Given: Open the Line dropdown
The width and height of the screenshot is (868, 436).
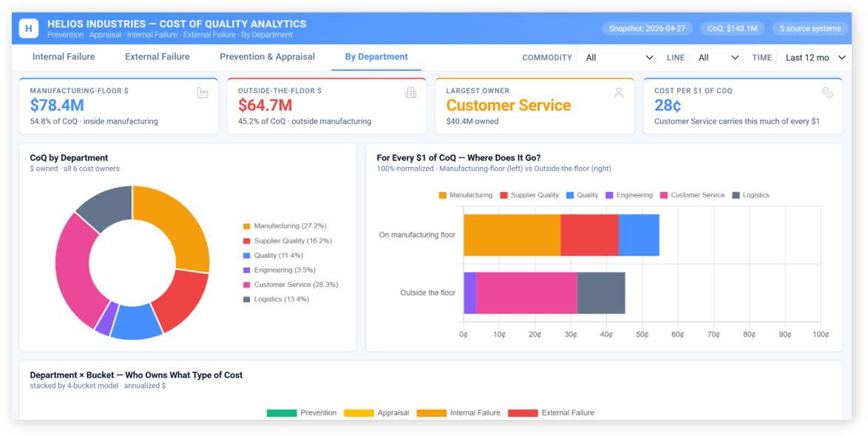Looking at the screenshot, I should click(715, 58).
